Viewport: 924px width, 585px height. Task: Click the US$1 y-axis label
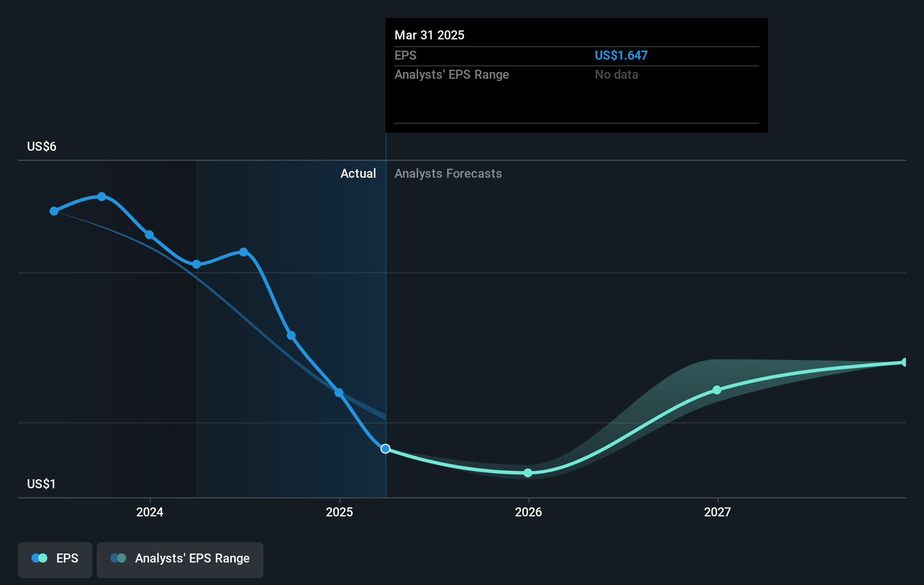[41, 484]
